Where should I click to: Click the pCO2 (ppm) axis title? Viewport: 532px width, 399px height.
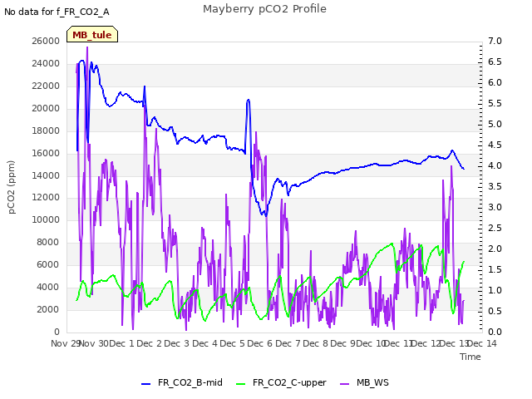coord(12,187)
